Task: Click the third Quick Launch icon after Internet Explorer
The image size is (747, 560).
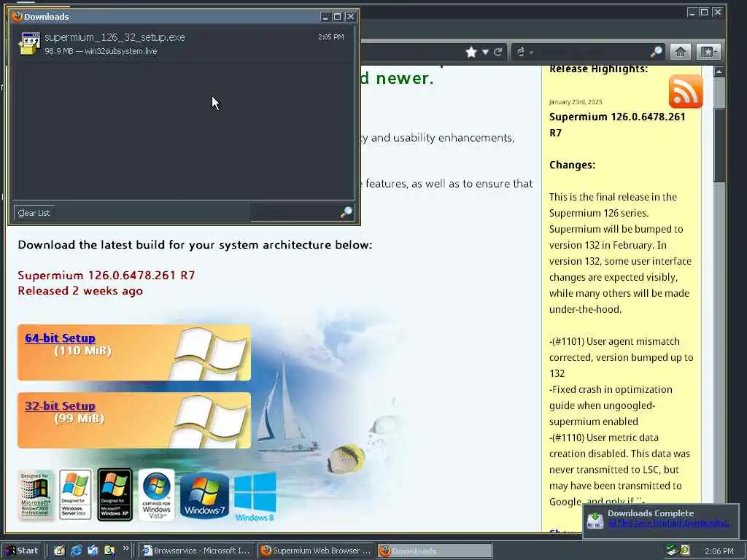Action: coord(93,551)
